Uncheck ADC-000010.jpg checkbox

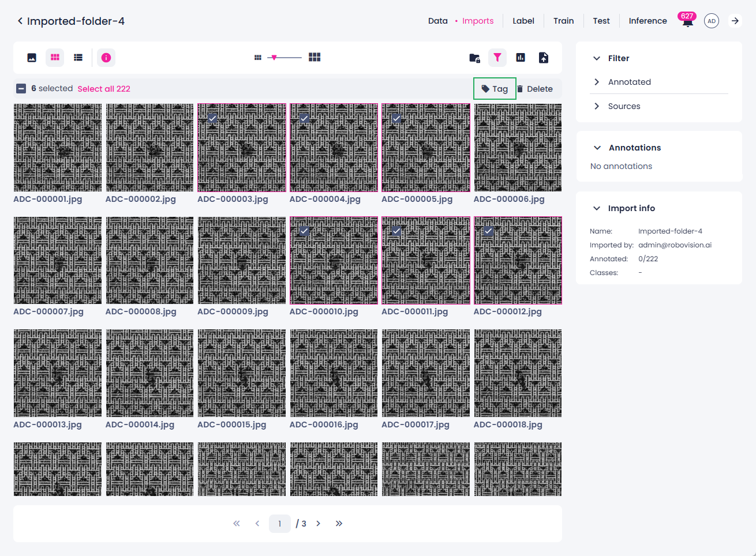(x=304, y=231)
